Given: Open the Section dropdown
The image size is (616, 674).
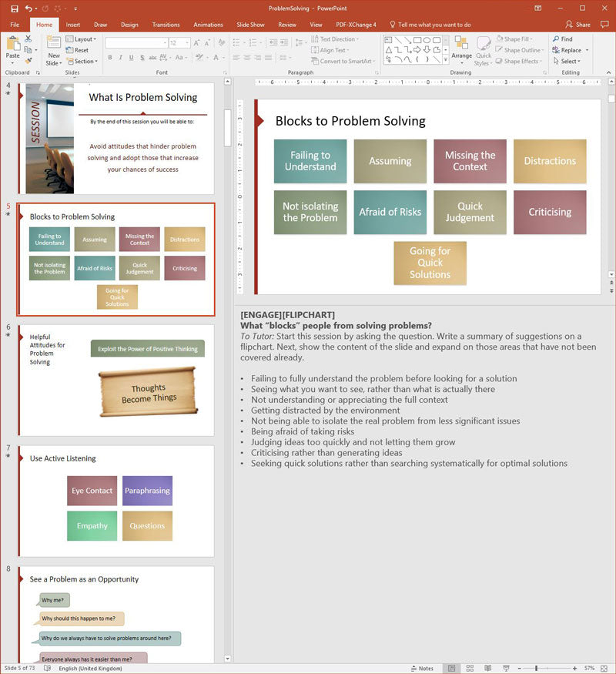Looking at the screenshot, I should 82,62.
